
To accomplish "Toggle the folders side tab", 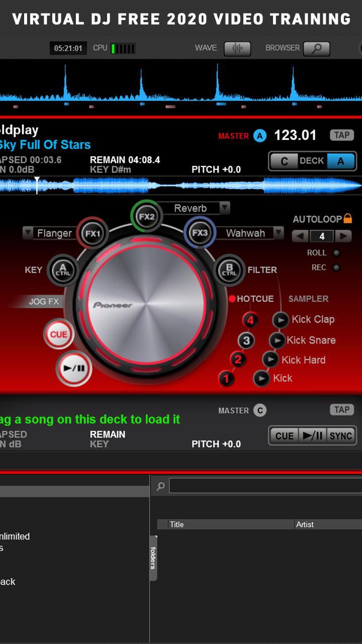I will pos(153,558).
